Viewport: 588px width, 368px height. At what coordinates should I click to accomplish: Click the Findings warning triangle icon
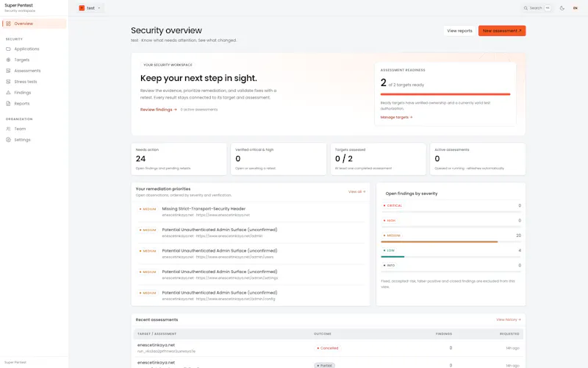point(8,93)
